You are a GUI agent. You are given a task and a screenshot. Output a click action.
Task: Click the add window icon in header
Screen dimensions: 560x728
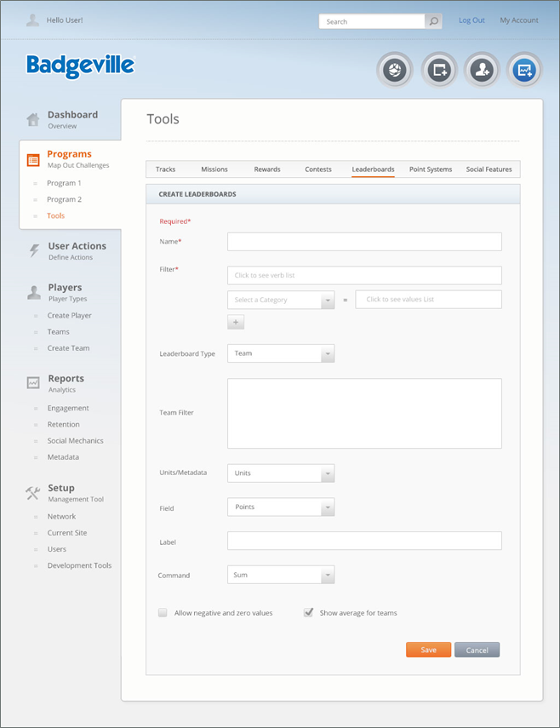pyautogui.click(x=439, y=71)
